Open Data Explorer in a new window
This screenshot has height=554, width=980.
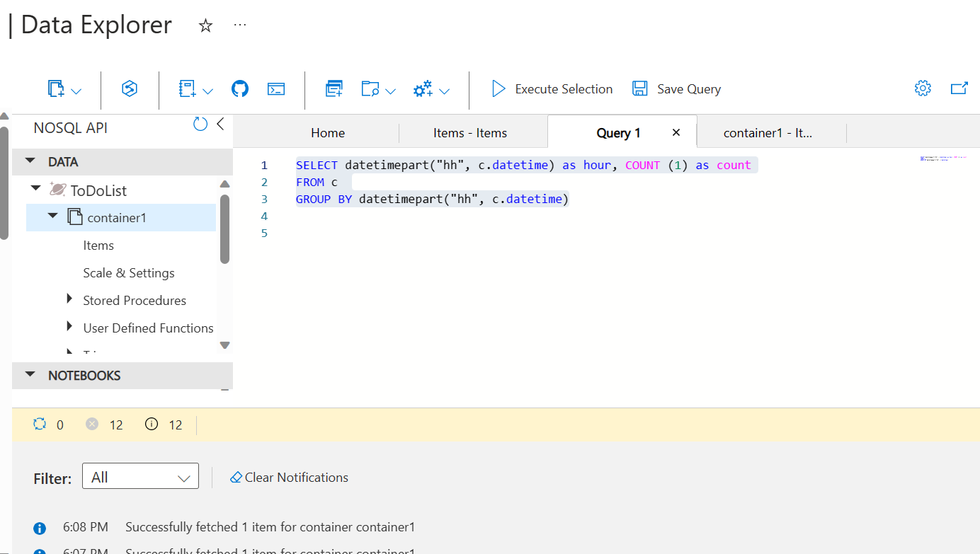959,88
